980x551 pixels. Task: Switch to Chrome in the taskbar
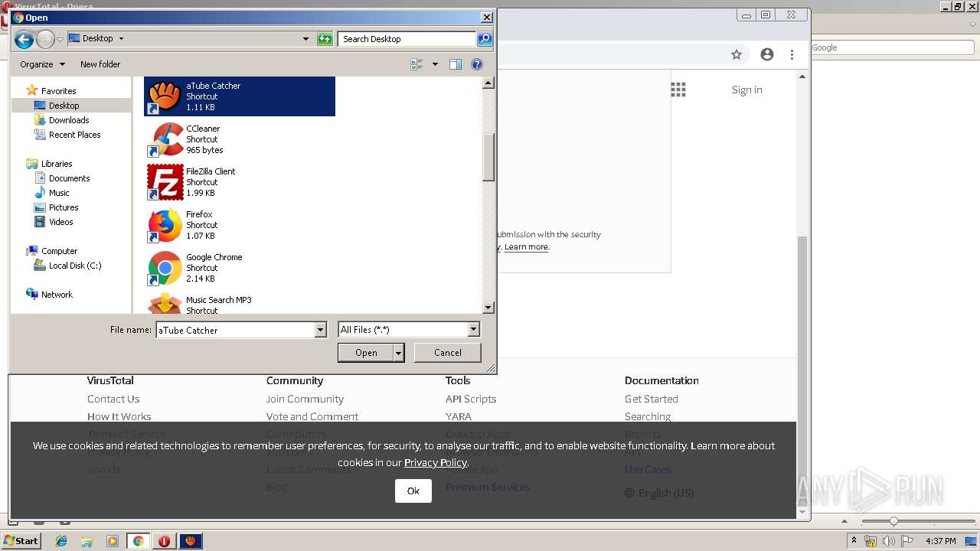pos(139,541)
